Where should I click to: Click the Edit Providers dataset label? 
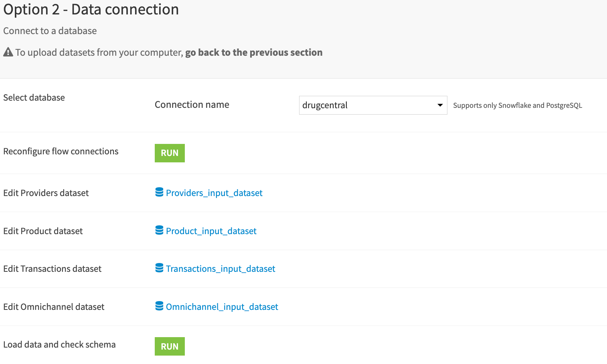(x=46, y=193)
